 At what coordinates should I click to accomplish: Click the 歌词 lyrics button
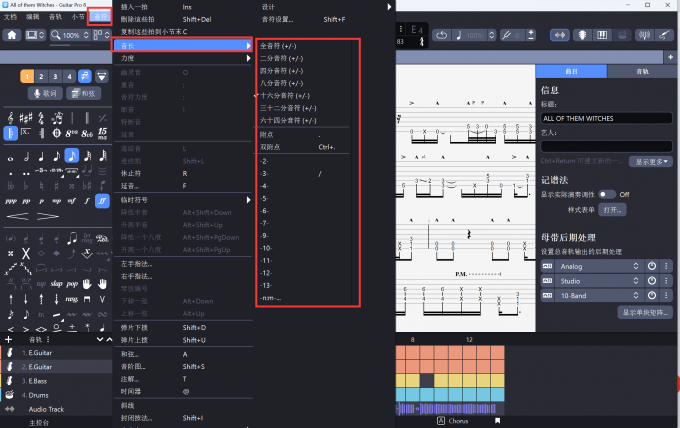[x=45, y=93]
